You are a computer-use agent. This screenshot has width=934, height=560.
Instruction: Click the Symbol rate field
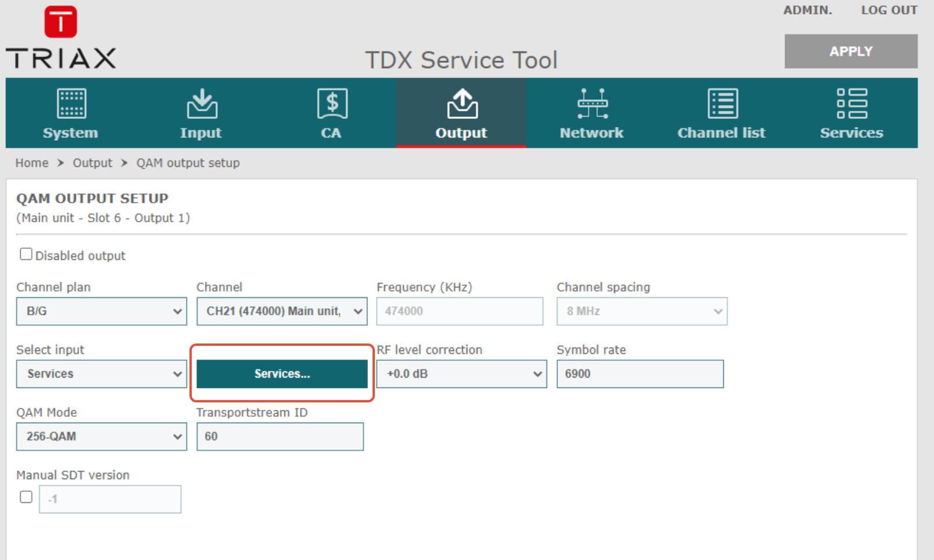tap(640, 374)
